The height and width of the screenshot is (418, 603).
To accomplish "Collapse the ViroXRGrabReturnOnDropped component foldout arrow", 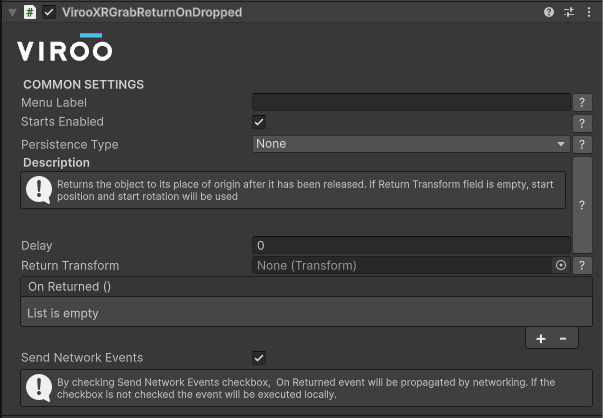I will pos(11,12).
